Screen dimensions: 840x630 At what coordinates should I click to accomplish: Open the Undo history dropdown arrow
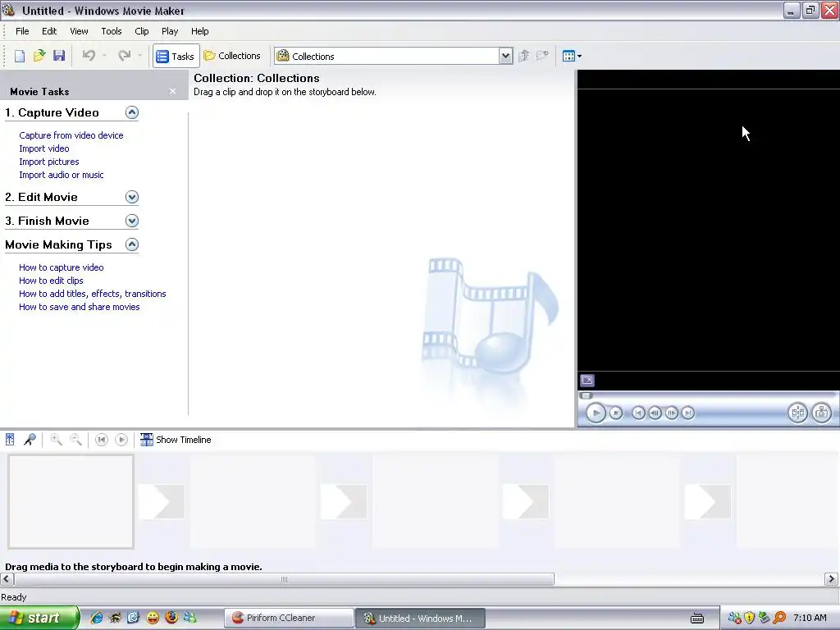(x=104, y=56)
